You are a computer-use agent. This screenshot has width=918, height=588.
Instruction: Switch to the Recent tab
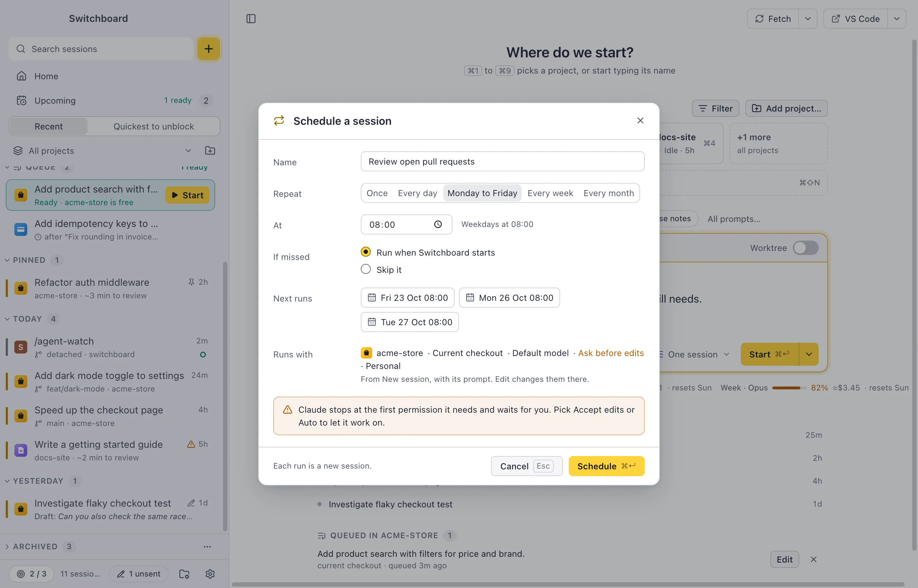[x=48, y=126]
